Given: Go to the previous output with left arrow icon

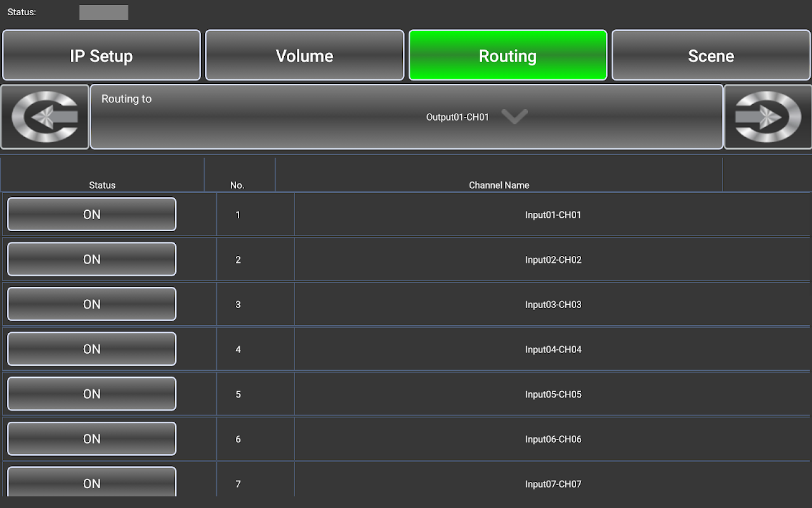Looking at the screenshot, I should (x=45, y=117).
